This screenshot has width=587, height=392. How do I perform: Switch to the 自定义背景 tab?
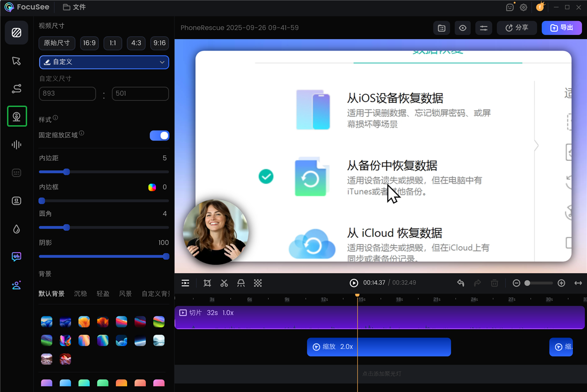155,294
